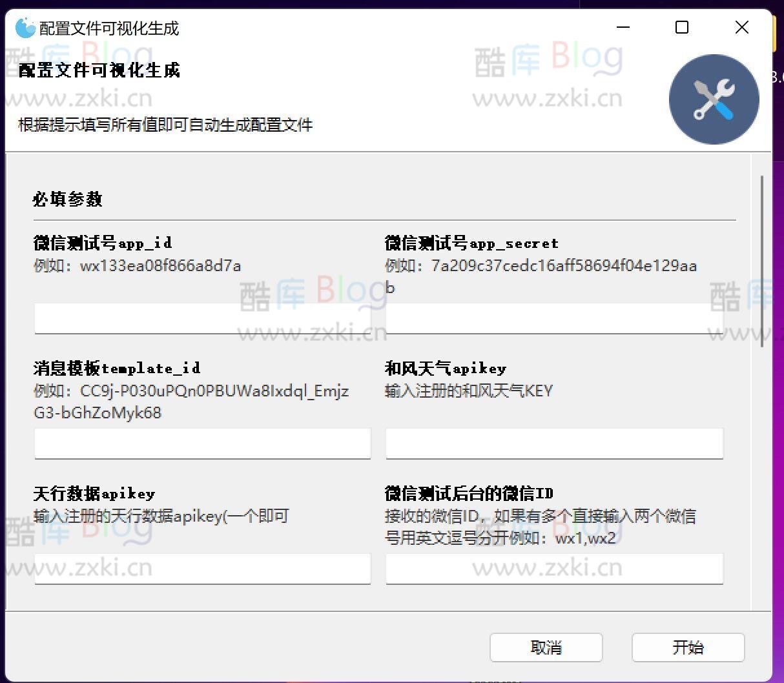Minimize the 配置文件可视化生成 window
784x683 pixels.
pyautogui.click(x=622, y=27)
